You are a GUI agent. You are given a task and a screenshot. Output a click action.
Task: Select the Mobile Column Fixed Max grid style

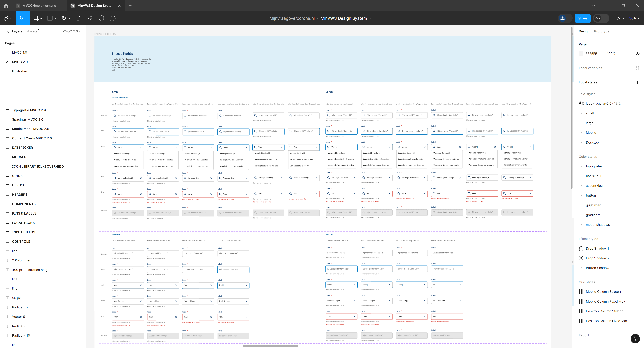[x=605, y=301]
